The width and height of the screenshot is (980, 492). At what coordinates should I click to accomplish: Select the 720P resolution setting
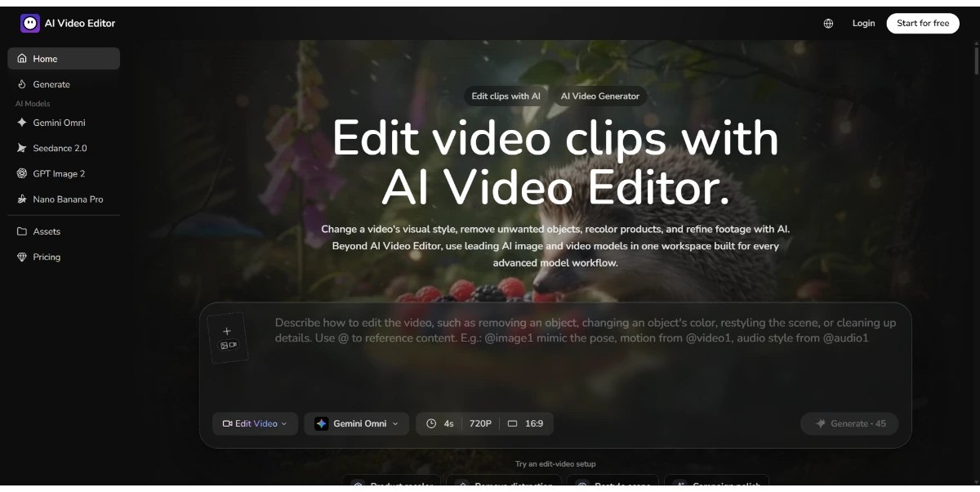480,423
